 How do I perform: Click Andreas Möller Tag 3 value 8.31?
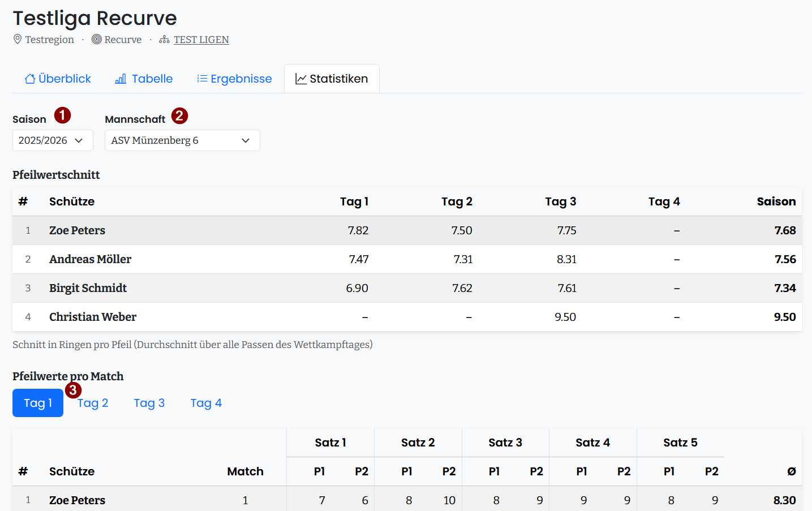pyautogui.click(x=566, y=259)
